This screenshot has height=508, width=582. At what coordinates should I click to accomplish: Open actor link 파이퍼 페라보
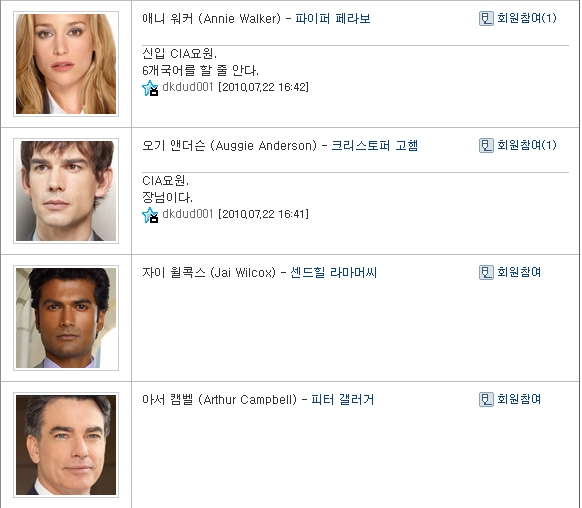pos(333,19)
